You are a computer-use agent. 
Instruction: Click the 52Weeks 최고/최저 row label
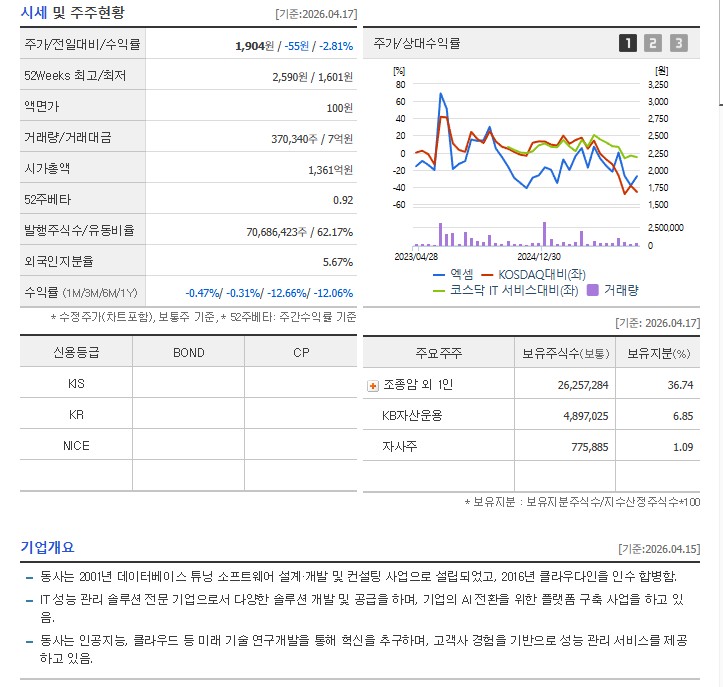tap(75, 75)
